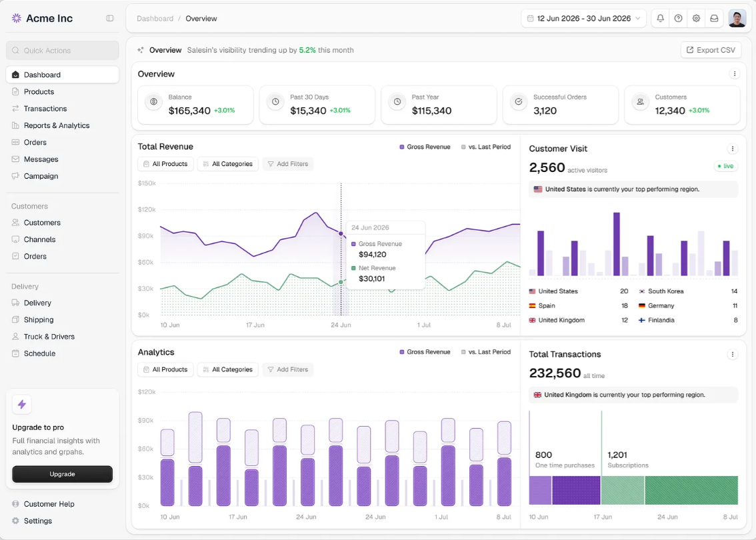
Task: Click the Past 30 Days clock icon
Action: [275, 102]
